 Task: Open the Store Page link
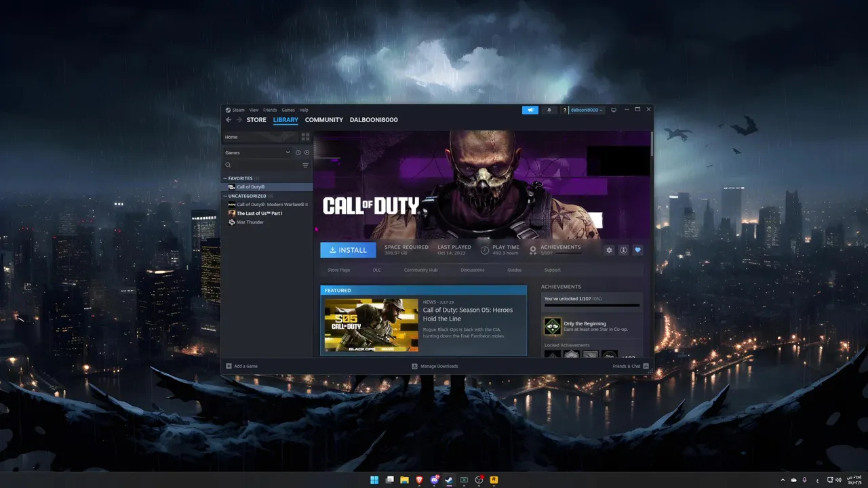(x=339, y=270)
